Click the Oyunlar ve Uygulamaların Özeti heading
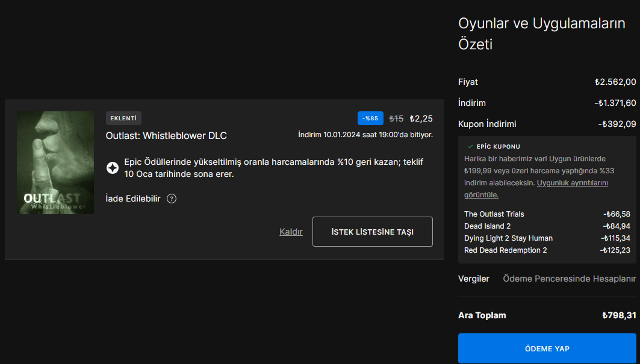 pos(542,34)
